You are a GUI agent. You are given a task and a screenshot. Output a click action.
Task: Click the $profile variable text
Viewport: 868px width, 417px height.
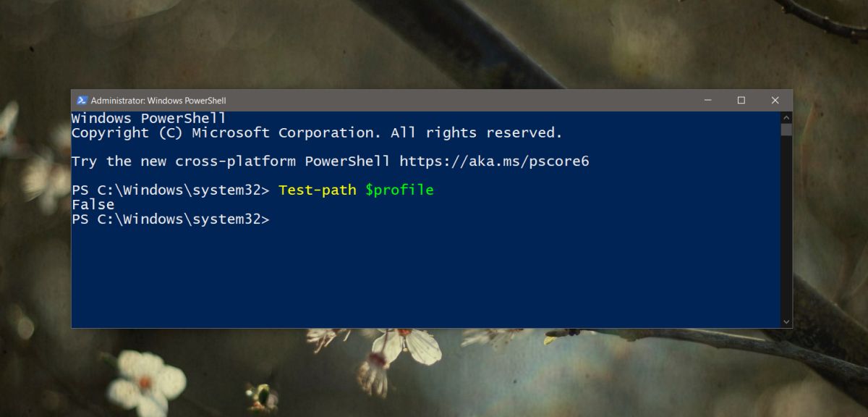(x=399, y=190)
